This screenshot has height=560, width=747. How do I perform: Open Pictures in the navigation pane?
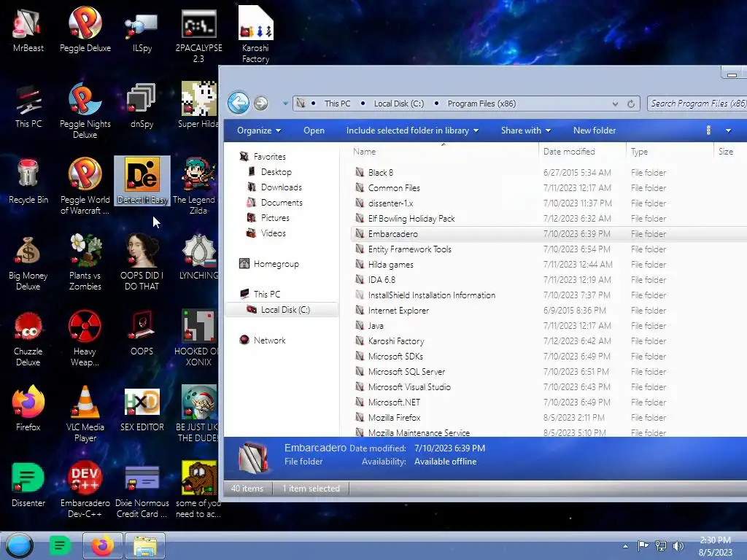[x=275, y=217]
